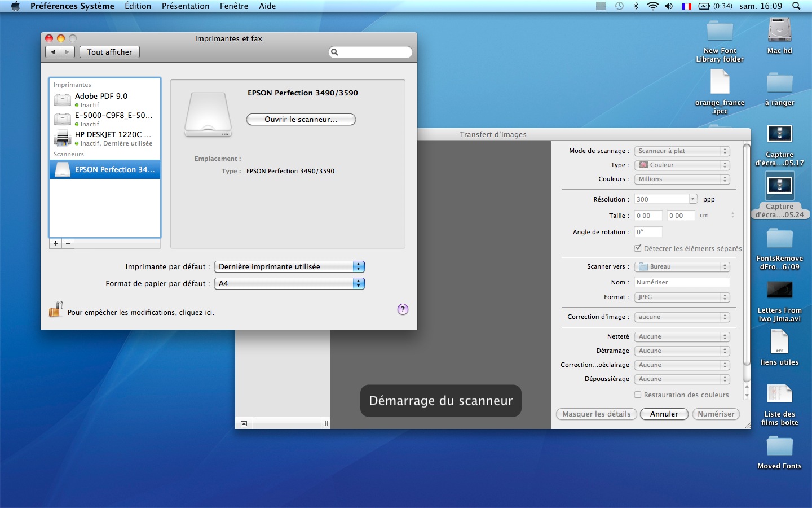Screen dimensions: 812x508
Task: Open the Fenêtre menu
Action: tap(234, 6)
